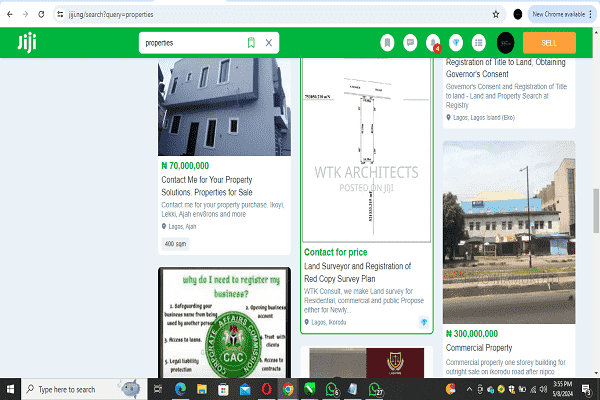Click the diamond badge on Land Surveyor card
This screenshot has height=400, width=600.
click(x=424, y=322)
